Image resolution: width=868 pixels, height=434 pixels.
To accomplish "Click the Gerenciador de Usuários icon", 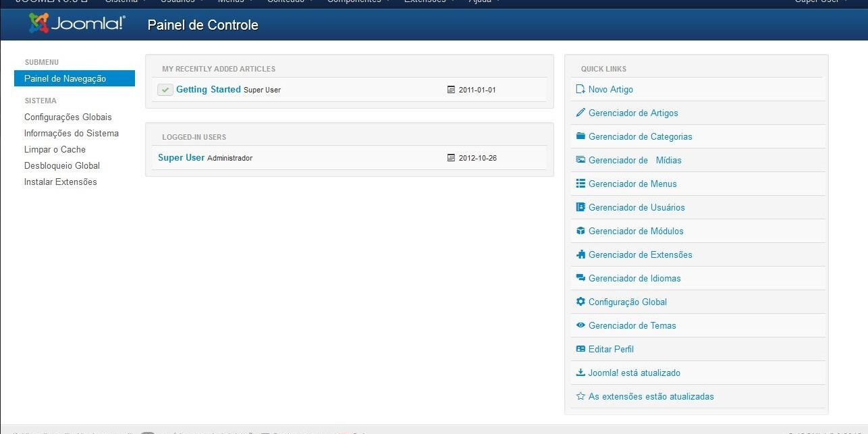I will pyautogui.click(x=580, y=207).
